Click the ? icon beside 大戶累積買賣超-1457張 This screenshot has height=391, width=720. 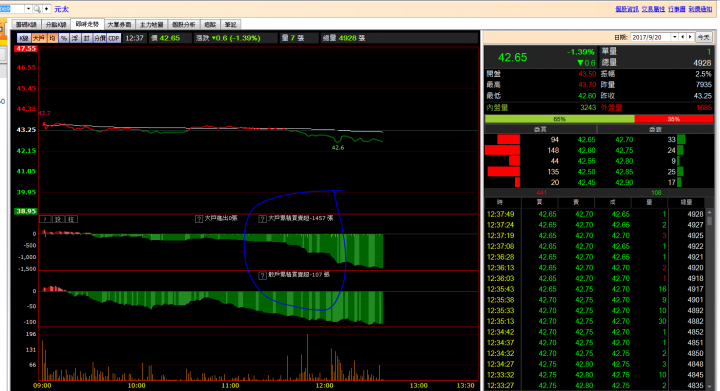pyautogui.click(x=262, y=219)
